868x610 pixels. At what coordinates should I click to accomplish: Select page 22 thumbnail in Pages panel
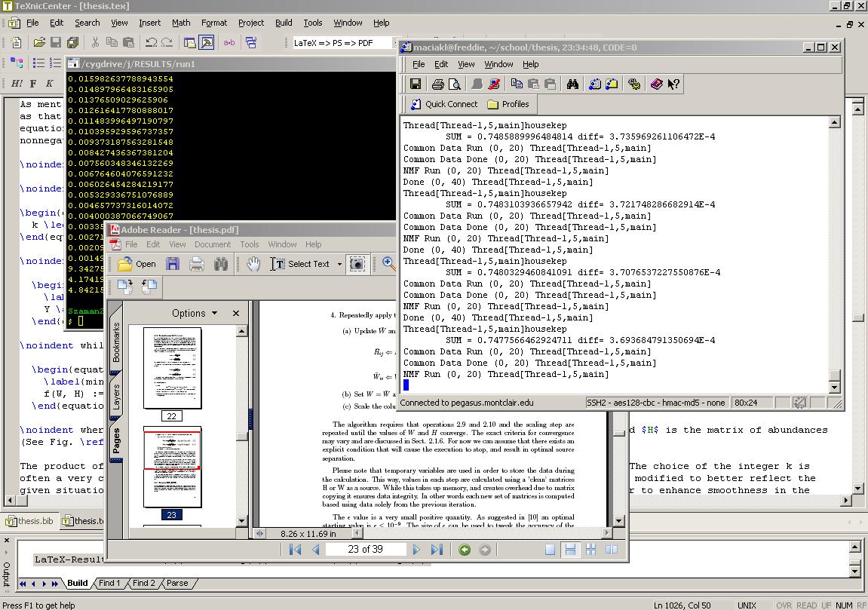pyautogui.click(x=173, y=368)
